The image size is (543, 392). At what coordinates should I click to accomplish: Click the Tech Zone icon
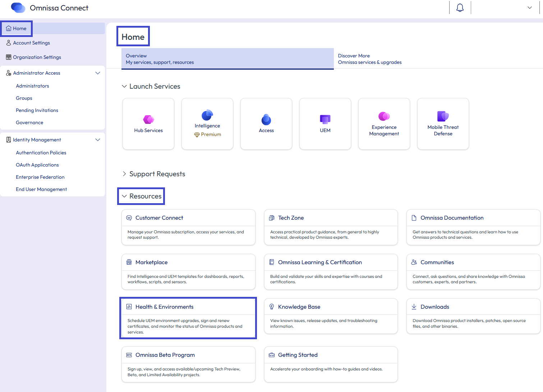coord(272,218)
